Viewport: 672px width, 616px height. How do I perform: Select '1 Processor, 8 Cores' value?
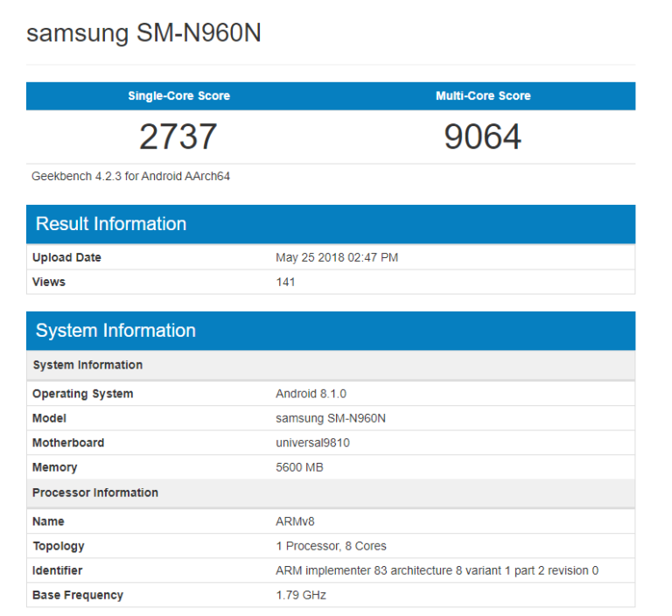click(332, 546)
